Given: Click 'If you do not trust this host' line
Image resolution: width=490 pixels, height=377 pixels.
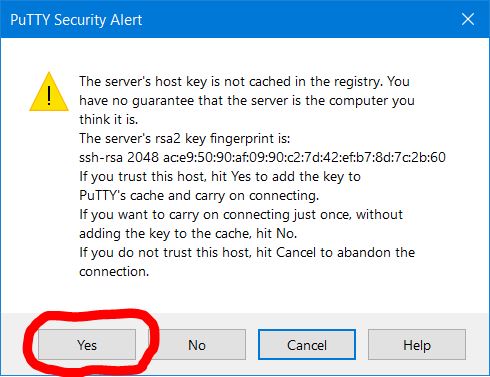Looking at the screenshot, I should tap(247, 253).
